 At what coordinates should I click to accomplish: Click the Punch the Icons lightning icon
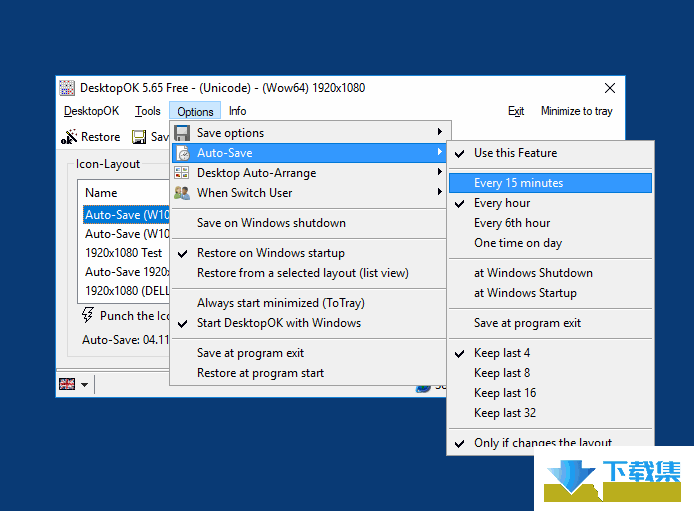[x=88, y=315]
